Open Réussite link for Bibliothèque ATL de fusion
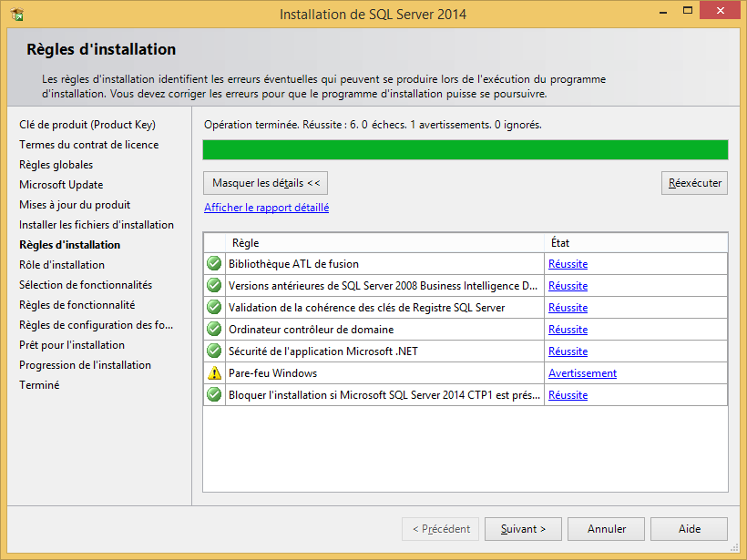This screenshot has width=747, height=560. [568, 264]
